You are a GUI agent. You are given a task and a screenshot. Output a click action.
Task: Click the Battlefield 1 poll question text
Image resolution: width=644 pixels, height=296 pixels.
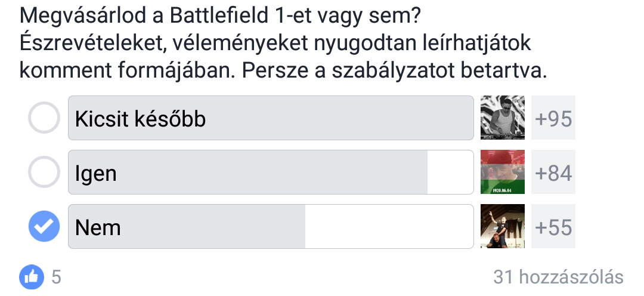coord(220,17)
